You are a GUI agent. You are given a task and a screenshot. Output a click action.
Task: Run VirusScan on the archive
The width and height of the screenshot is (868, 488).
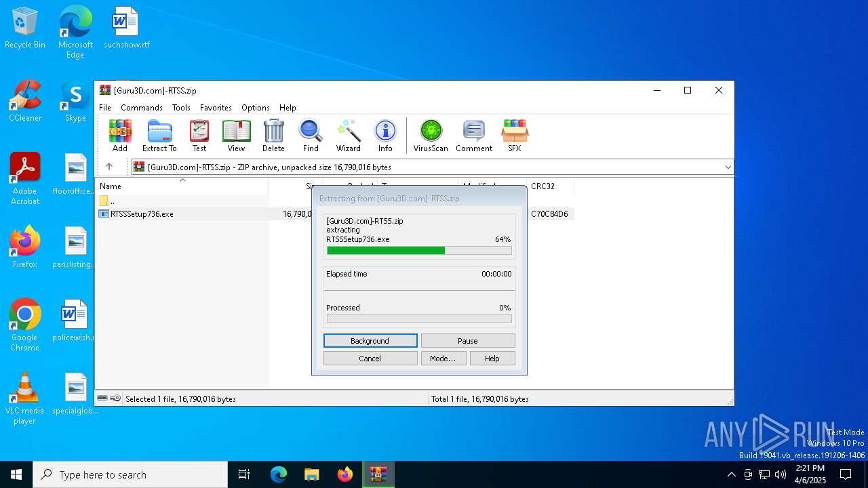pos(431,136)
